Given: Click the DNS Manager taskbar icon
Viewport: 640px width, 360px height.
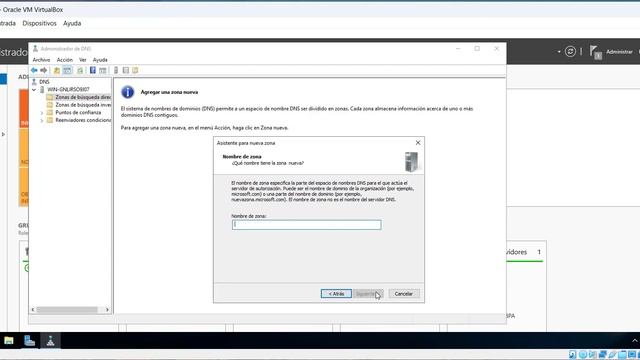Looking at the screenshot, I should pyautogui.click(x=50, y=340).
